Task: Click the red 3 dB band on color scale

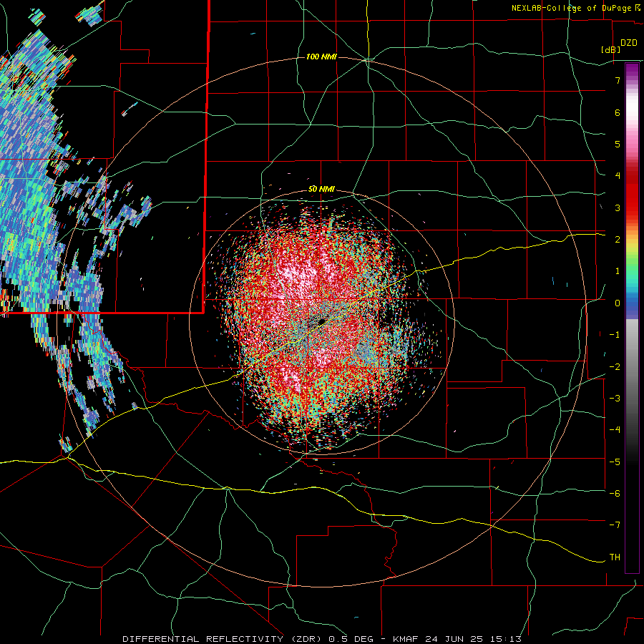Action: 632,208
